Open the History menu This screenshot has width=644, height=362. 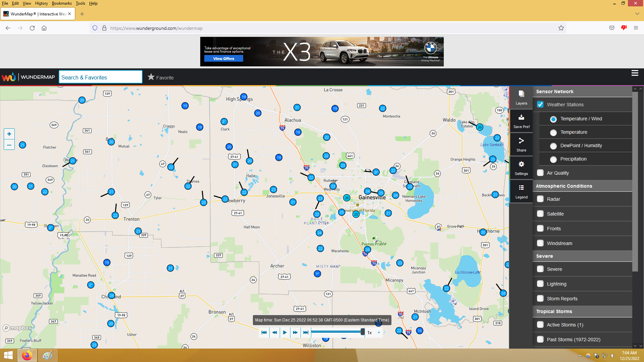tap(42, 3)
